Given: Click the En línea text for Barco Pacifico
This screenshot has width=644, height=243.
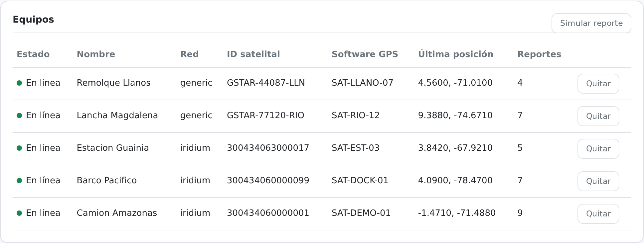Looking at the screenshot, I should (43, 181).
